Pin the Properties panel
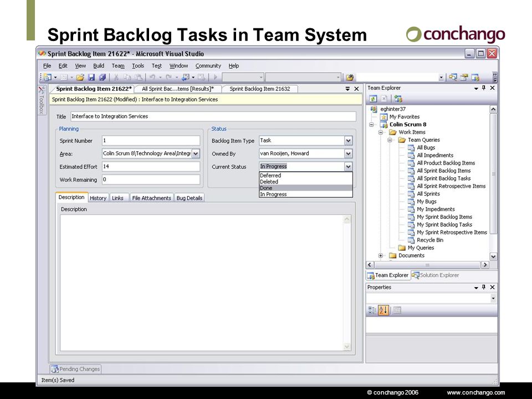Viewport: 532px width, 399px height. tap(484, 287)
